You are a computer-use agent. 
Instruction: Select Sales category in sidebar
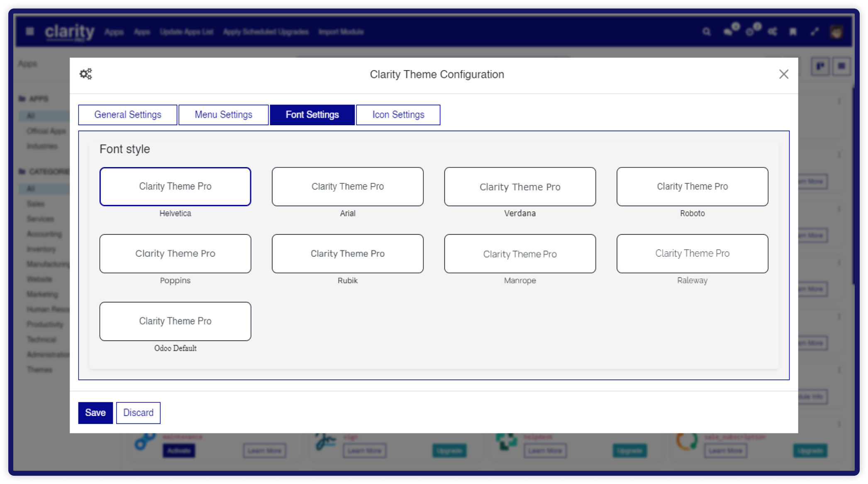[36, 204]
